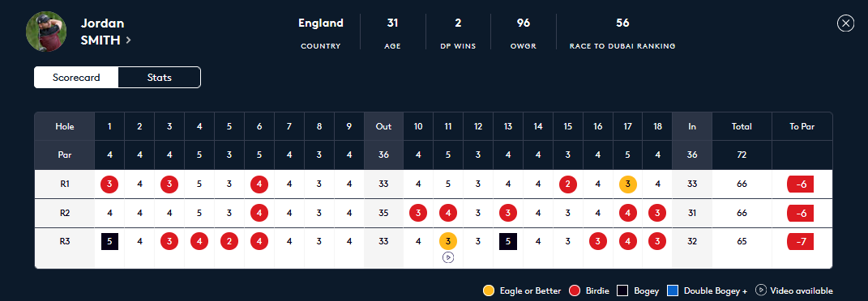Click the Video available legend play icon
Image resolution: width=868 pixels, height=301 pixels.
coord(761,290)
